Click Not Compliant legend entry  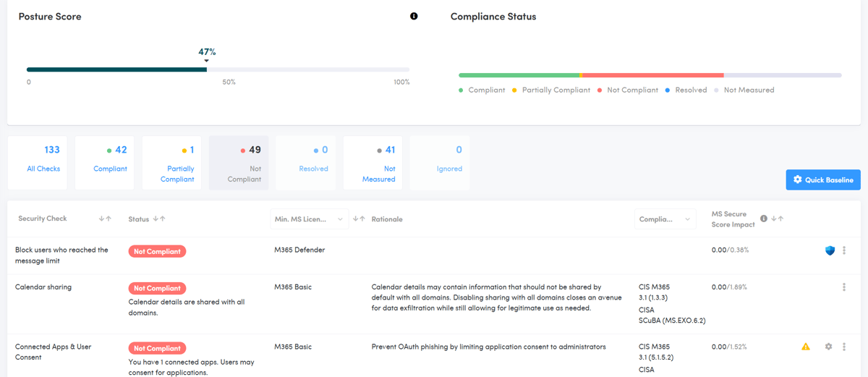coord(628,90)
